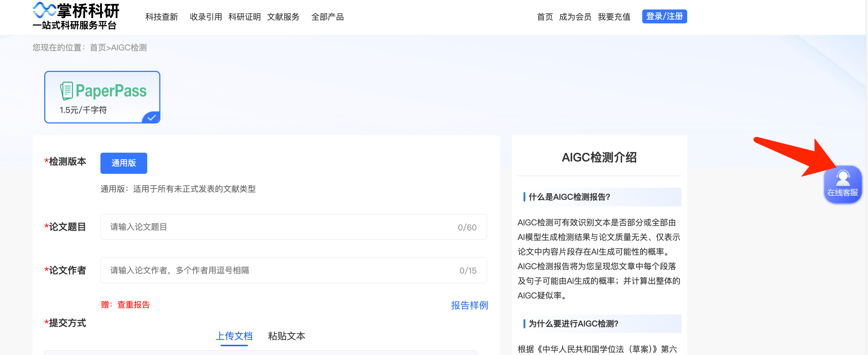Viewport: 868px width, 355px height.
Task: Click the PaperPass document icon
Action: pyautogui.click(x=67, y=90)
